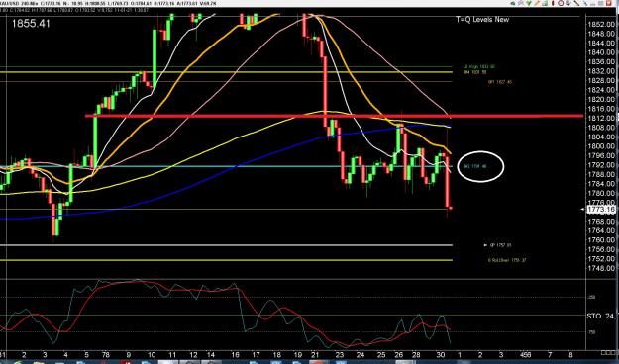Click the Roll Over 1751 level label

pos(507,260)
